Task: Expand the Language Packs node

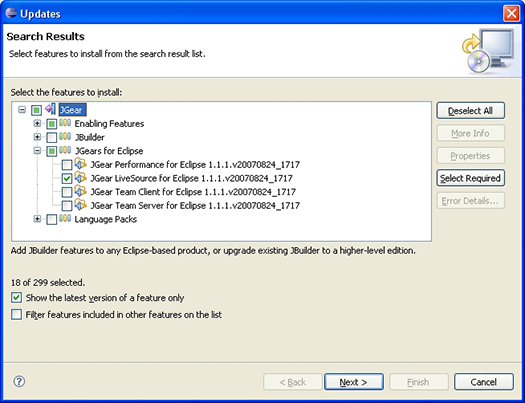Action: (x=37, y=219)
